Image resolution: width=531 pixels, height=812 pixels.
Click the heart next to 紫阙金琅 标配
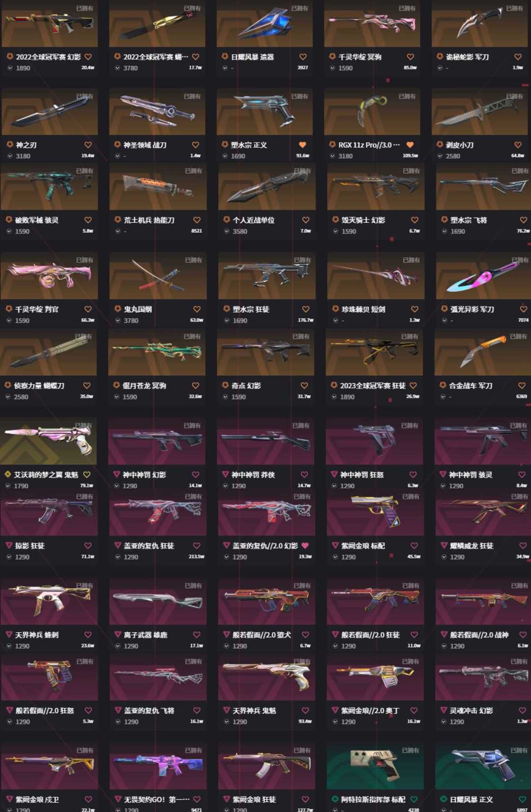pos(414,546)
